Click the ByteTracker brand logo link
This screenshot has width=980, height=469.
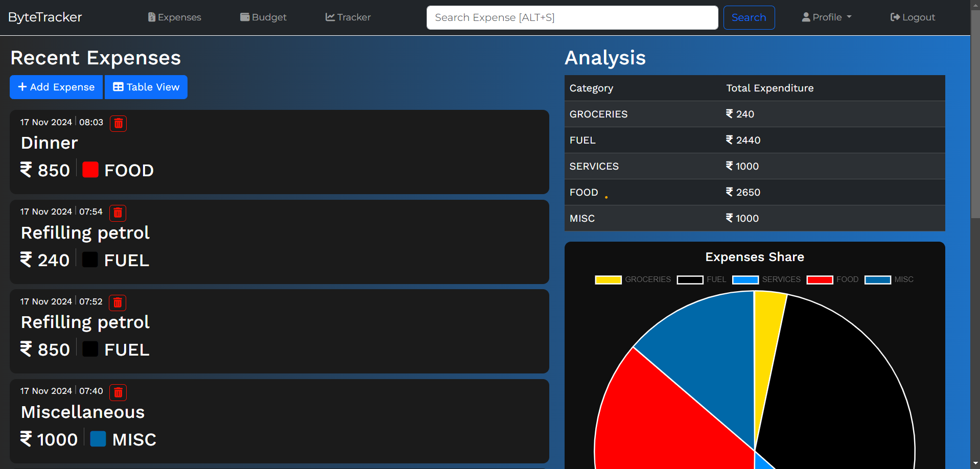click(45, 17)
